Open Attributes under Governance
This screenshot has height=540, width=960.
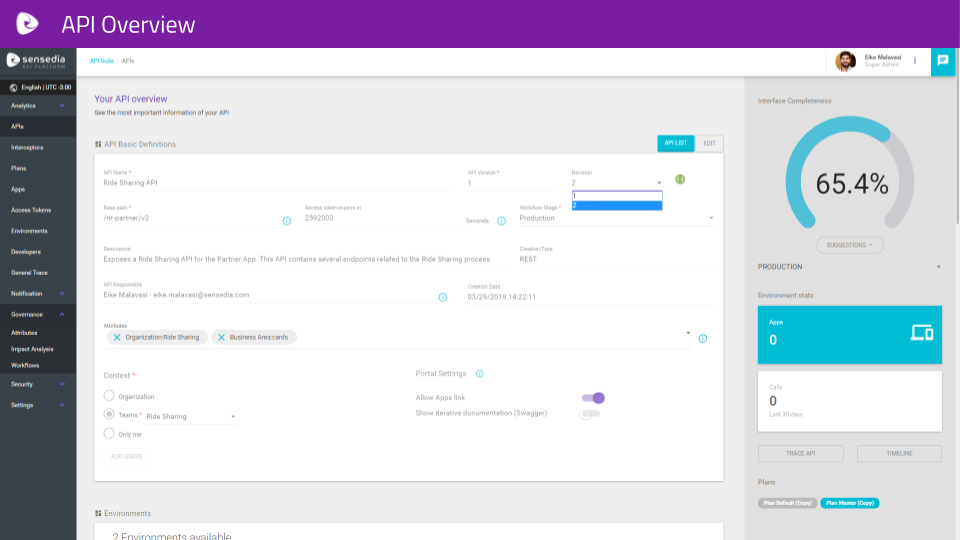coord(38,333)
